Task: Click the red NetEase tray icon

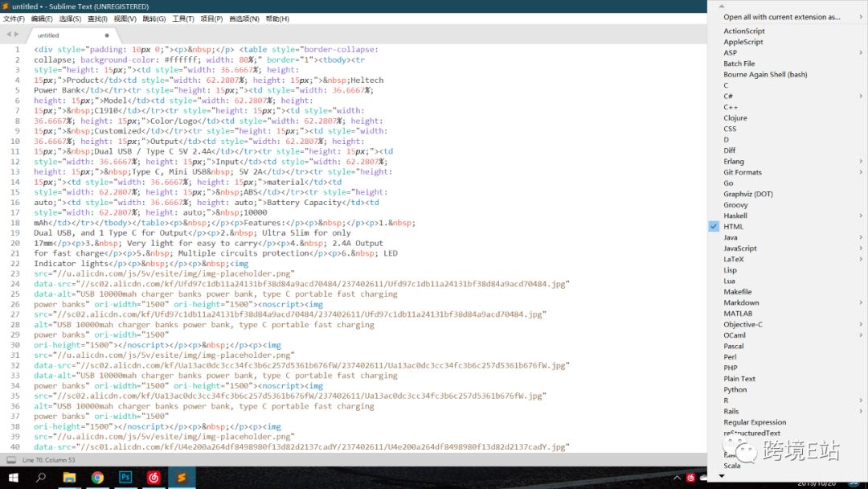Action: (x=691, y=478)
